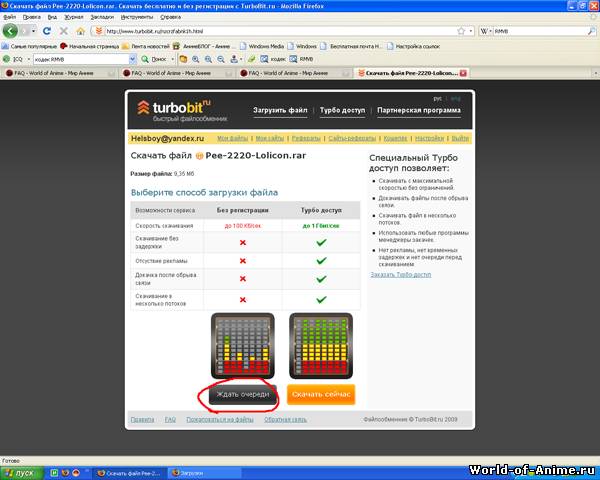600x480 pixels.
Task: Click the ICQ toolbar logo icon
Action: point(7,59)
